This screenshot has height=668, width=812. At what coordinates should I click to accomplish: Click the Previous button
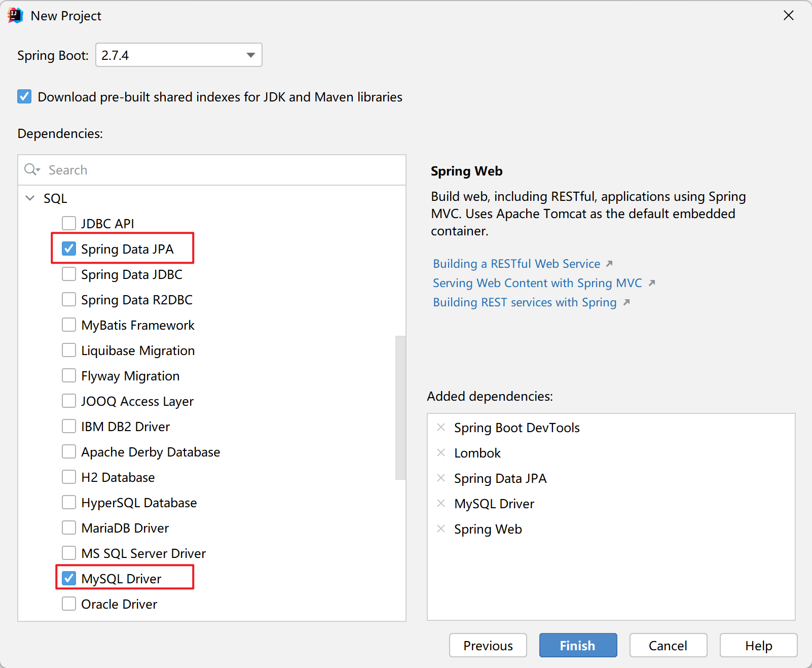(488, 645)
